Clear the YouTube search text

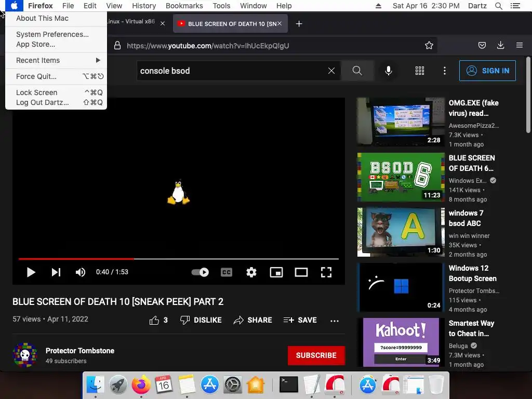coord(331,71)
